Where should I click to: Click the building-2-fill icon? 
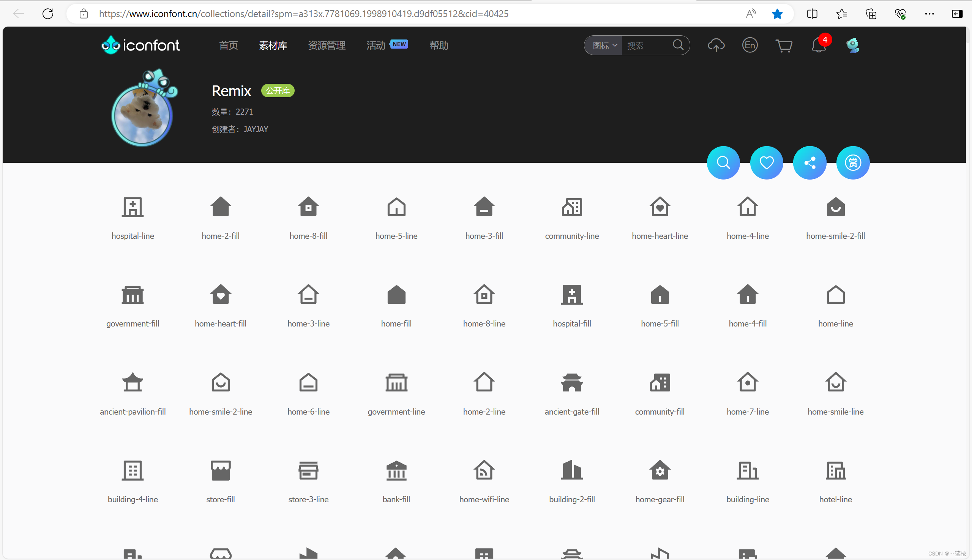[x=572, y=470]
